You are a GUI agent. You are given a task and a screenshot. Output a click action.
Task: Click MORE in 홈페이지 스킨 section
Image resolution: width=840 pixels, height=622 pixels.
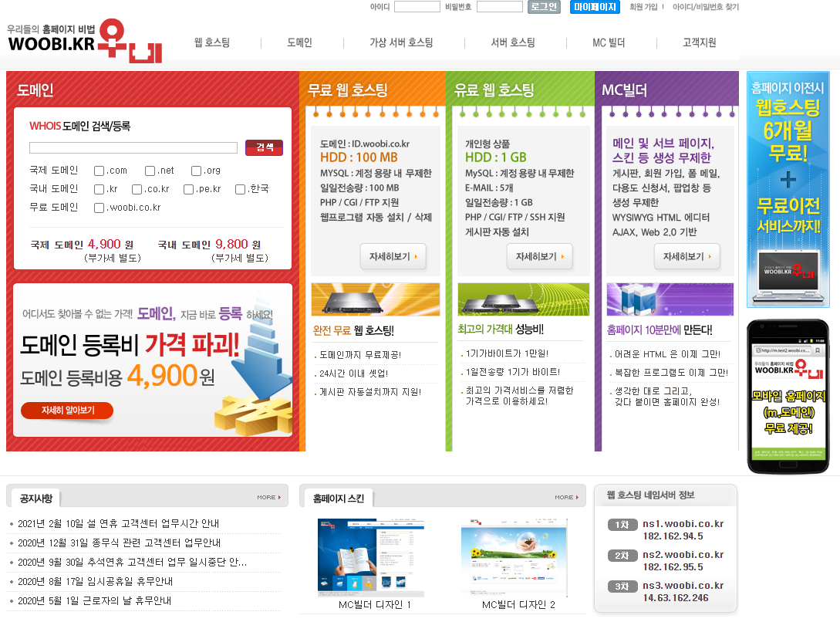click(x=567, y=498)
